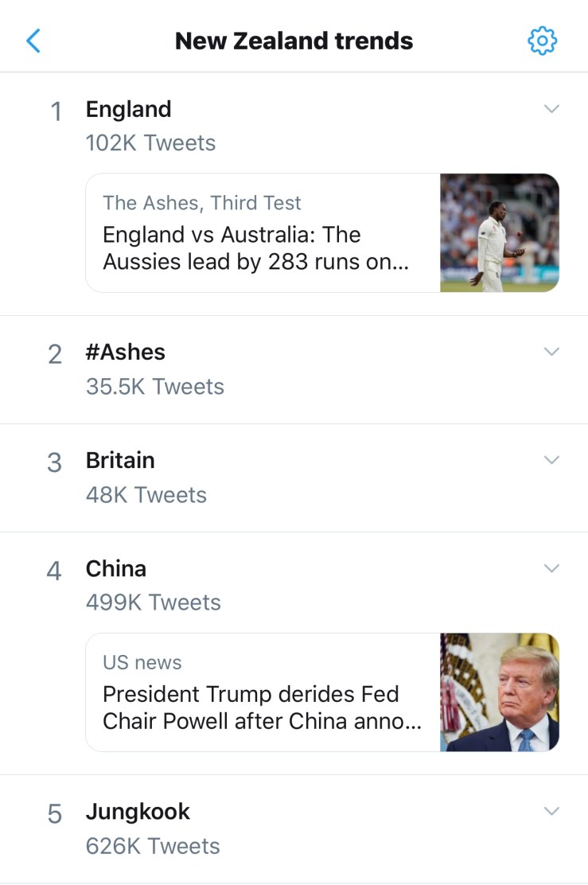The width and height of the screenshot is (588, 885).
Task: Select the #Ashes hashtag trend
Action: (x=126, y=353)
